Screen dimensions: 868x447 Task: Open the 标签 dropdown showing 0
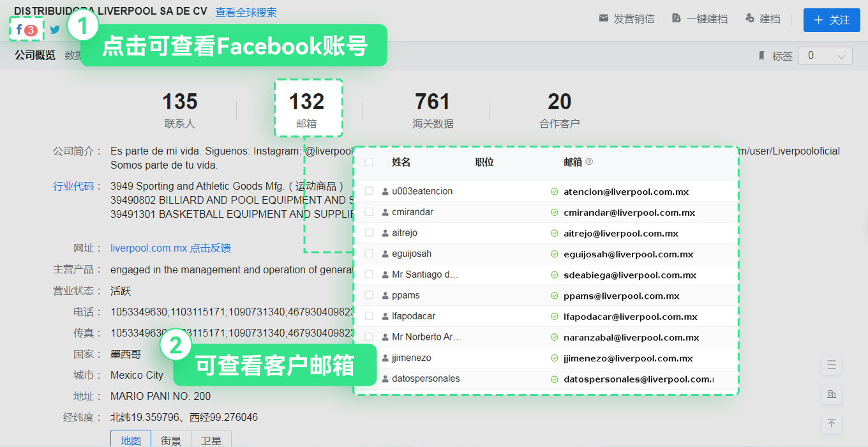(825, 56)
